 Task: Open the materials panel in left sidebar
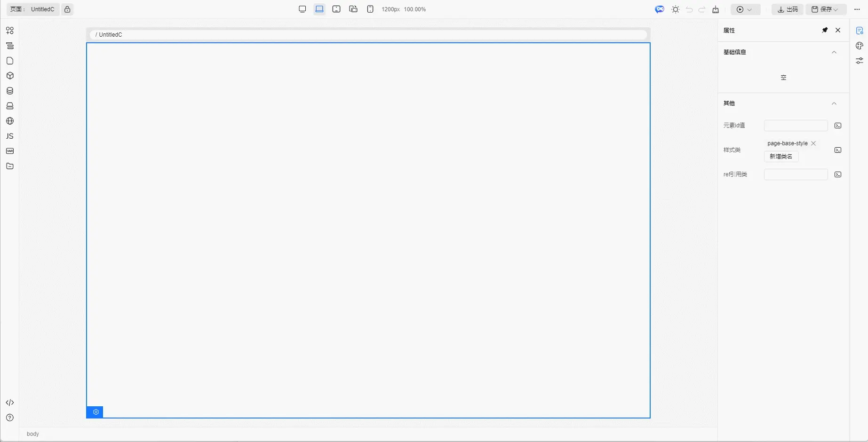point(10,31)
